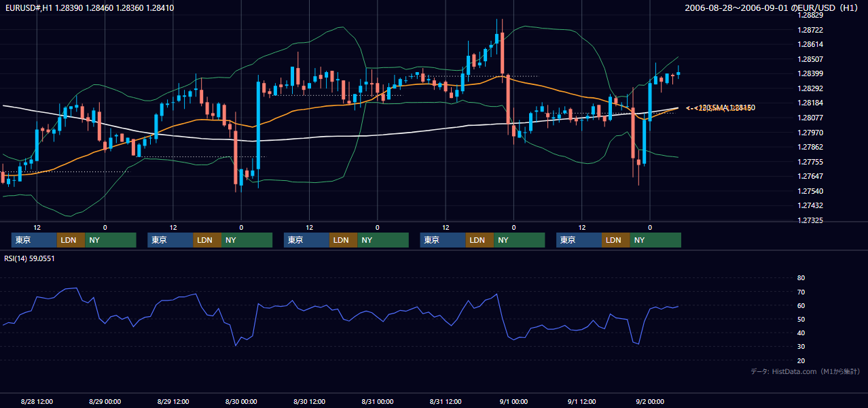Select the LDN session block for 8/29

[206, 240]
